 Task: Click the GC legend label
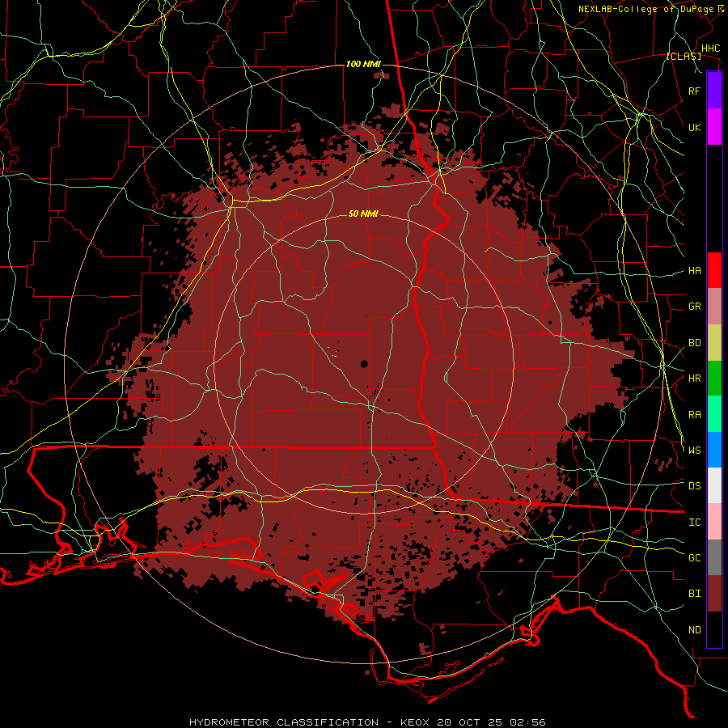click(x=694, y=558)
